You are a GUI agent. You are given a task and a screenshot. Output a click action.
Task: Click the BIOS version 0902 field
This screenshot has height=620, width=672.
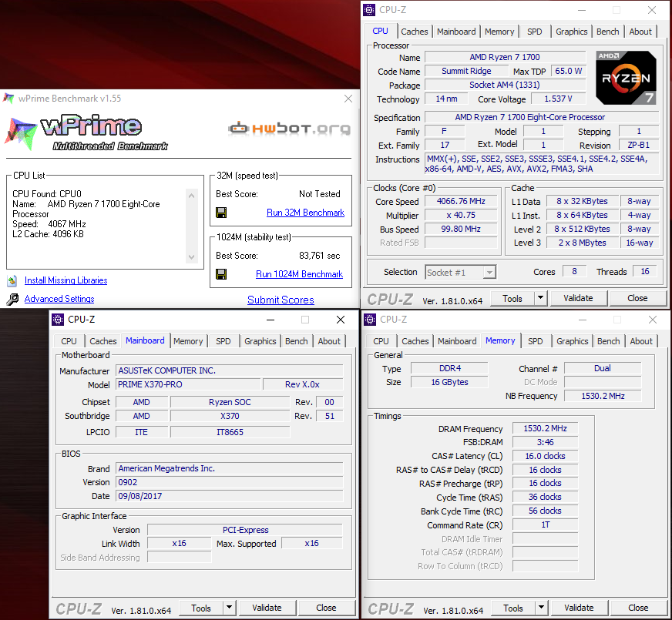pyautogui.click(x=230, y=482)
